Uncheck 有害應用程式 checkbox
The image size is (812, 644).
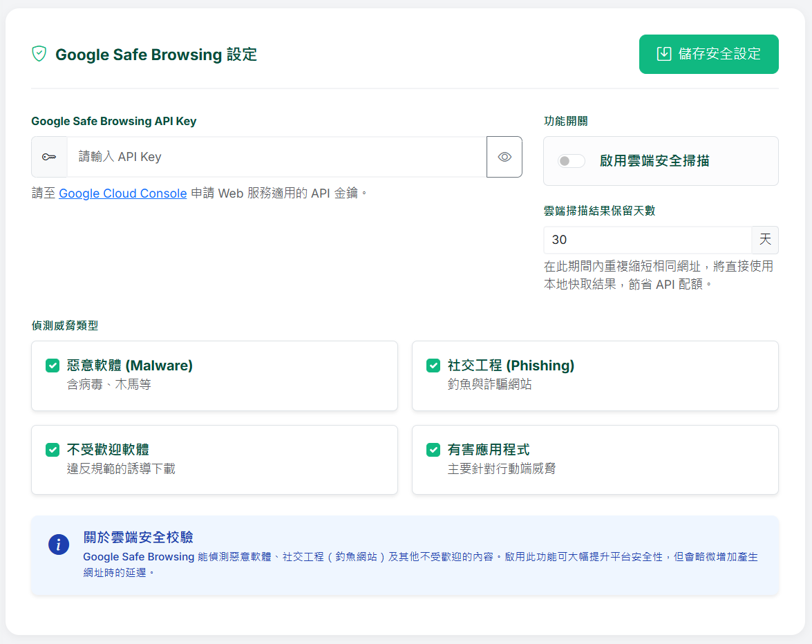coord(433,450)
